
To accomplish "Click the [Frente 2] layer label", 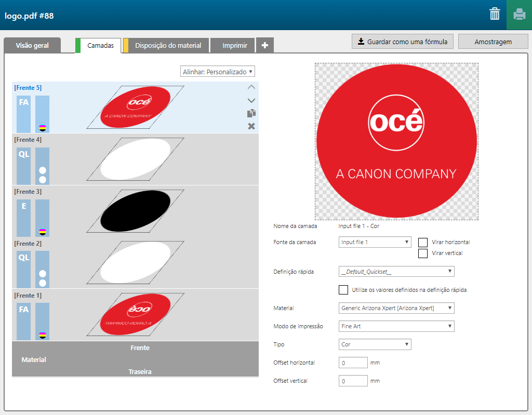I will (x=28, y=243).
